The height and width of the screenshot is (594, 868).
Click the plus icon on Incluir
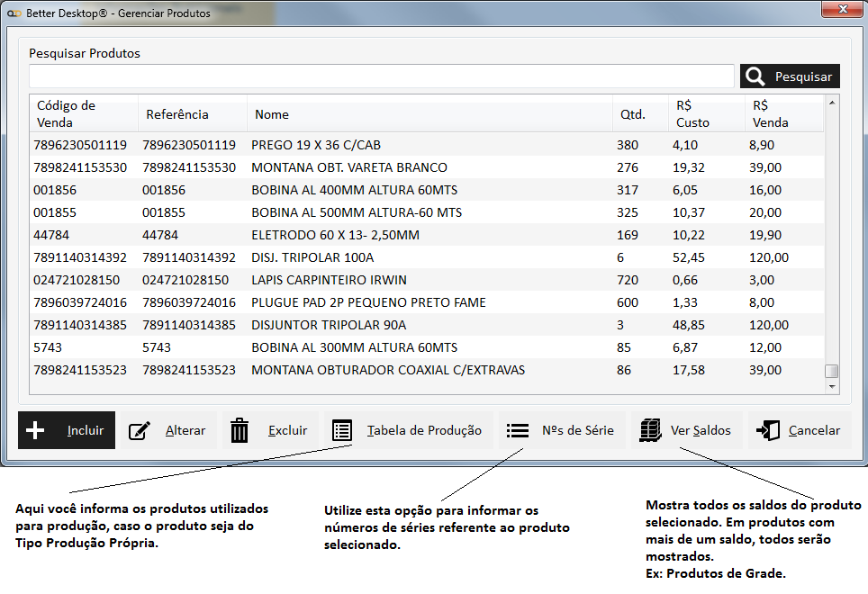pyautogui.click(x=35, y=430)
